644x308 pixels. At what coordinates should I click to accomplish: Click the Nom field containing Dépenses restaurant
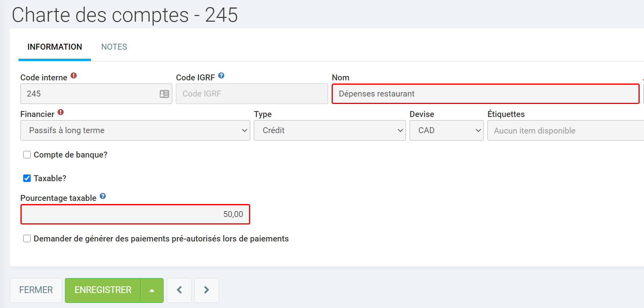[x=485, y=94]
